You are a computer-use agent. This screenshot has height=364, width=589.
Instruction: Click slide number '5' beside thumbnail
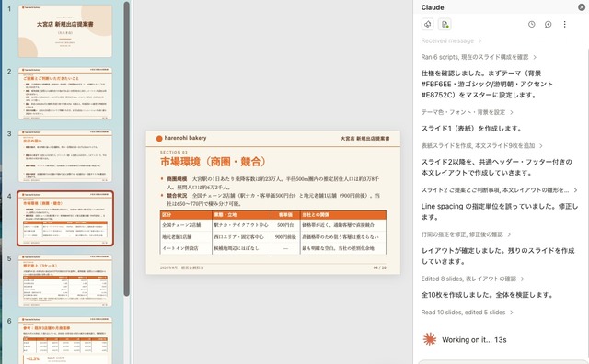[9, 258]
